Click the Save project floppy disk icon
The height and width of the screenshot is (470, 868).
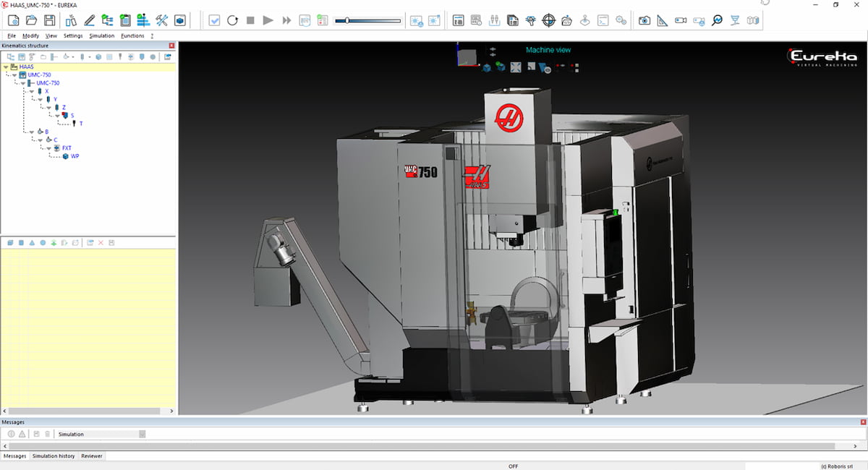point(50,20)
